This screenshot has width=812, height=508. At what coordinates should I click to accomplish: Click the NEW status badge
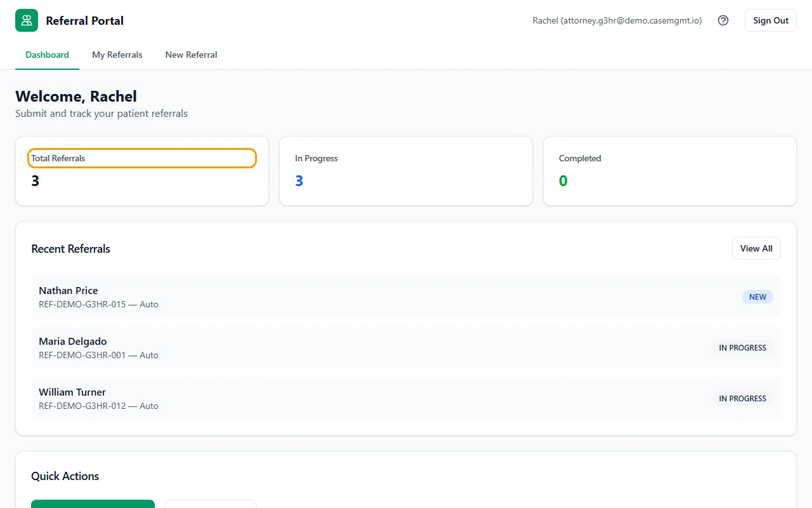(758, 297)
